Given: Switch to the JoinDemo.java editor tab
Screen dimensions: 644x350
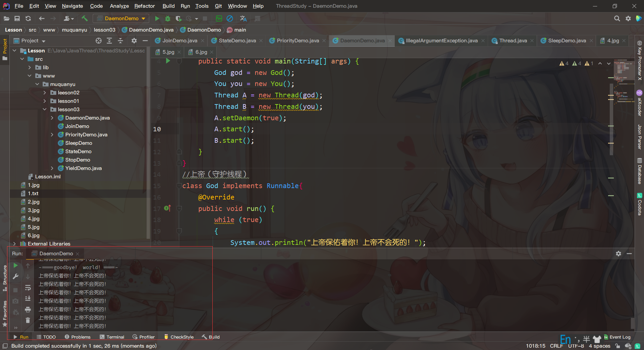Looking at the screenshot, I should click(x=179, y=41).
